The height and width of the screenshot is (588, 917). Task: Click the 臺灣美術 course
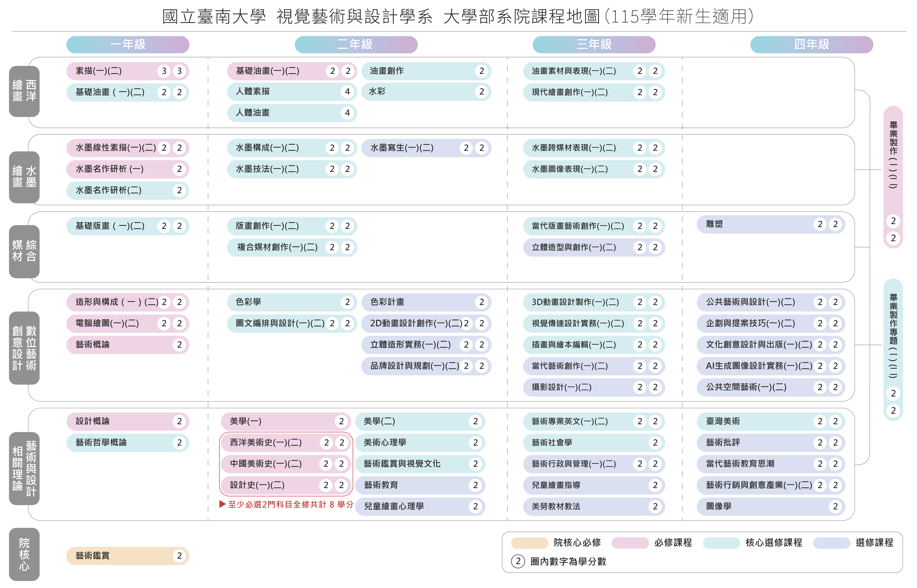[771, 422]
